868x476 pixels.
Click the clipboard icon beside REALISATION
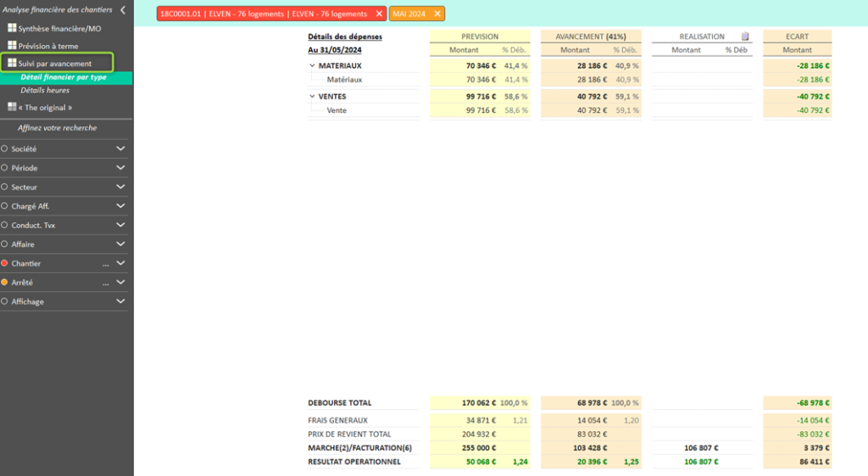745,36
